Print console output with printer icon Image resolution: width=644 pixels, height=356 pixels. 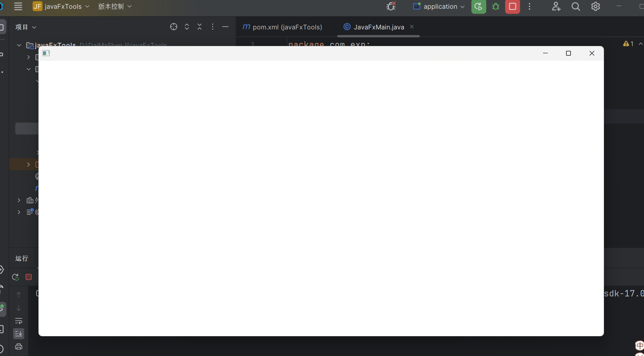19,346
